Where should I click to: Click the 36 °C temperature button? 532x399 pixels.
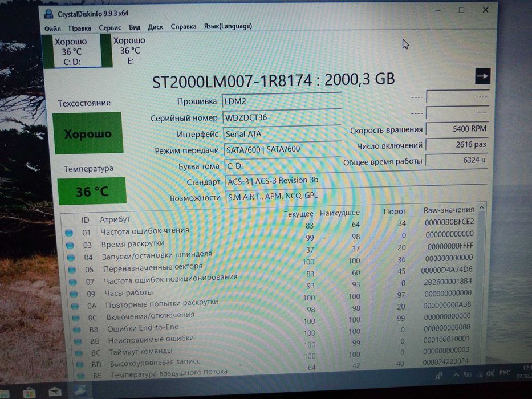tap(92, 192)
